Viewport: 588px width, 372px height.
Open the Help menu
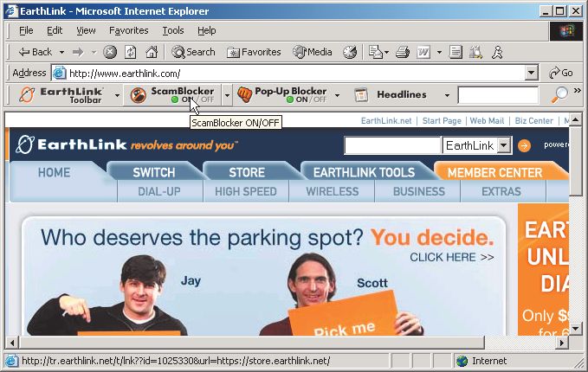[207, 30]
